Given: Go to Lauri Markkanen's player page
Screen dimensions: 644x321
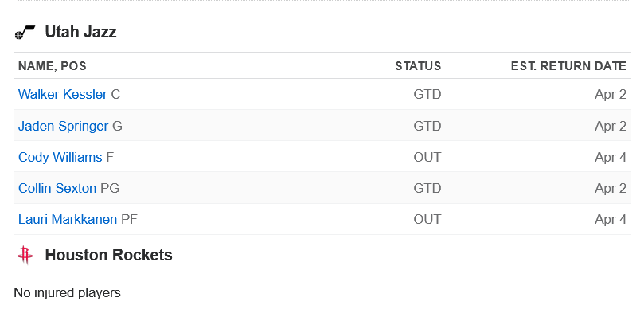Looking at the screenshot, I should [x=68, y=220].
